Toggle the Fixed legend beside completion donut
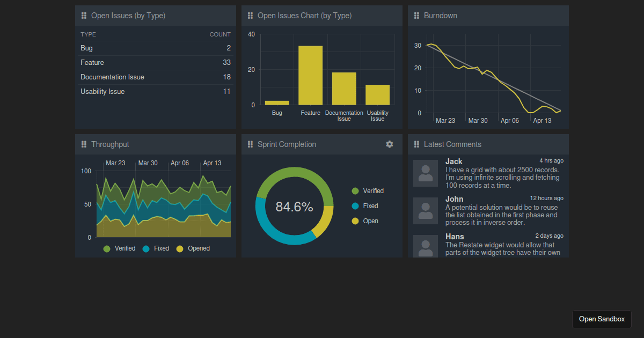 [x=365, y=205]
